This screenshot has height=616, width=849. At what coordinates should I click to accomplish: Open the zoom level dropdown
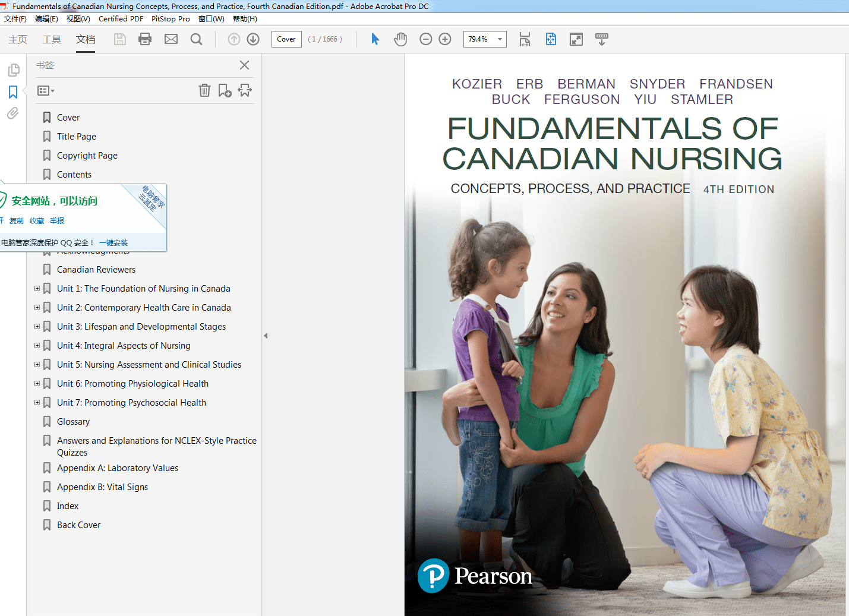pyautogui.click(x=500, y=39)
